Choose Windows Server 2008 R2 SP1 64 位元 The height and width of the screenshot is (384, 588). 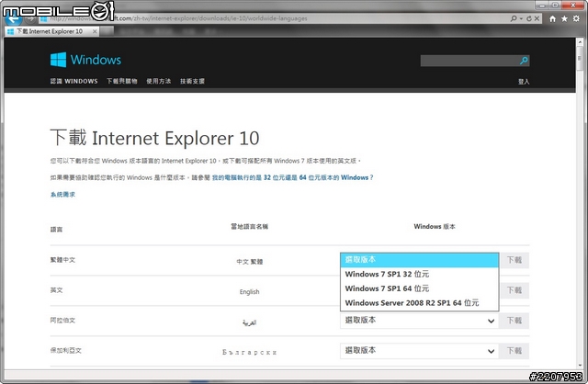point(419,302)
